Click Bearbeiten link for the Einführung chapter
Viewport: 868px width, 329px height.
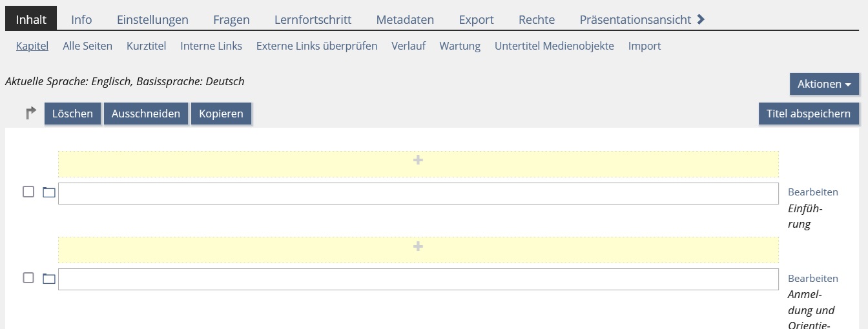coord(812,192)
